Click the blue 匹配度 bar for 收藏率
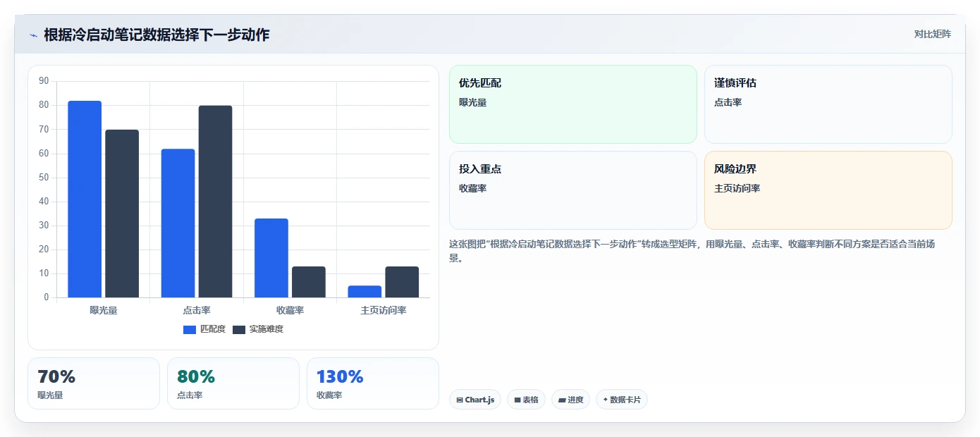 click(271, 258)
